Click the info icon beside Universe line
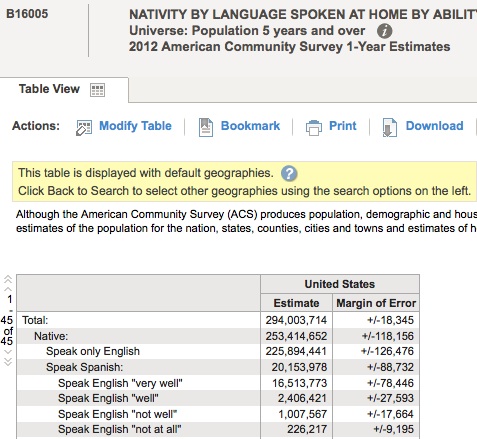Screen dimensions: 477x439 pos(384,31)
